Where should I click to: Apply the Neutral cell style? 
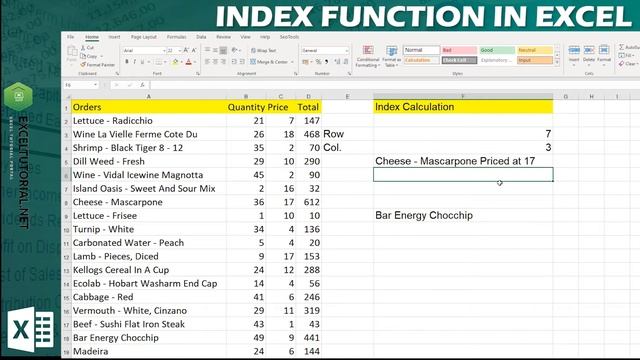pyautogui.click(x=535, y=50)
